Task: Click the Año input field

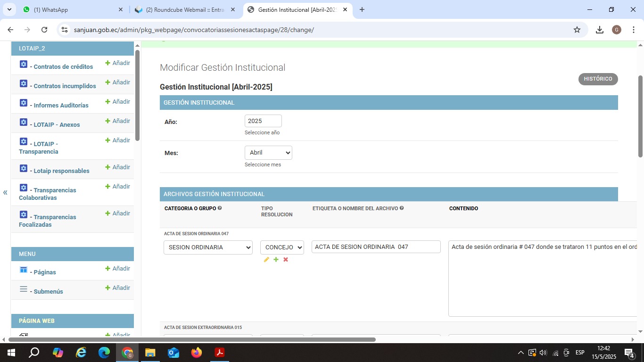Action: tap(263, 121)
